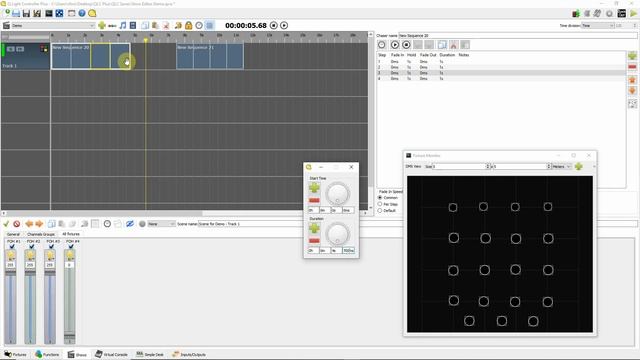The height and width of the screenshot is (360, 640).
Task: Disable all channels with red prohibit icon
Action: (17, 224)
